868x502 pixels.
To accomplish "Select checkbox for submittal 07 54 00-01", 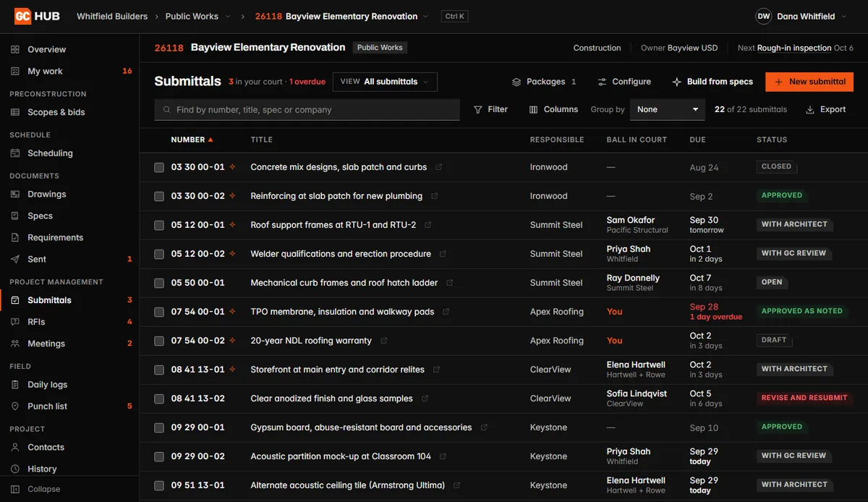I will coord(159,312).
